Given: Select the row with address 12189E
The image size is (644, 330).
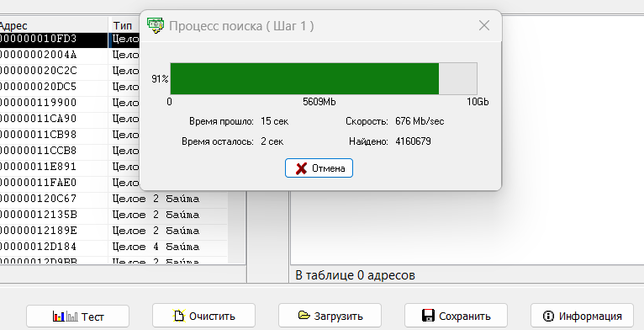Looking at the screenshot, I should [113, 231].
